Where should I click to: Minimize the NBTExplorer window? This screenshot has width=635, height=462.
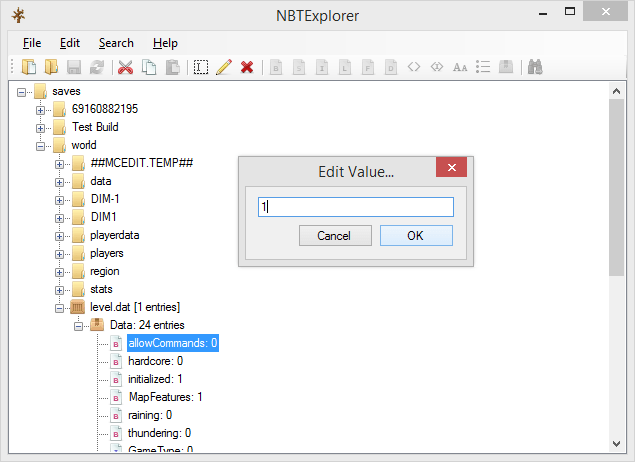[x=543, y=13]
